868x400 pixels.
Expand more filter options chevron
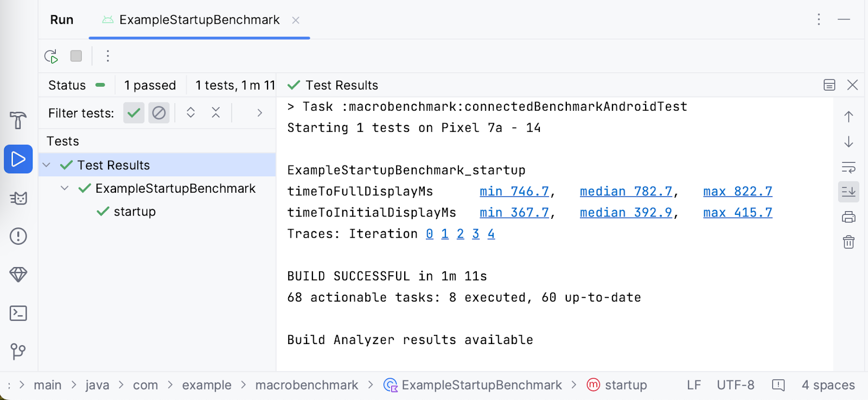[260, 113]
